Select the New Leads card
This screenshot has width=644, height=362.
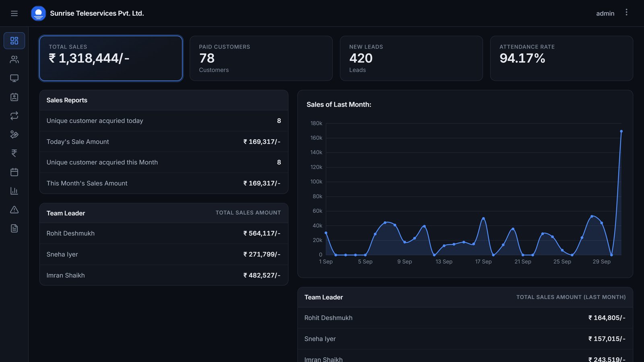411,58
